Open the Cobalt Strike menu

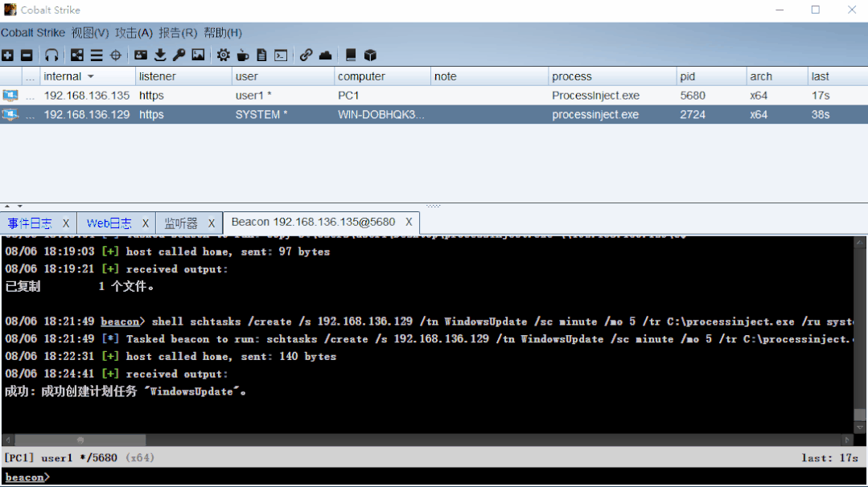pyautogui.click(x=33, y=33)
